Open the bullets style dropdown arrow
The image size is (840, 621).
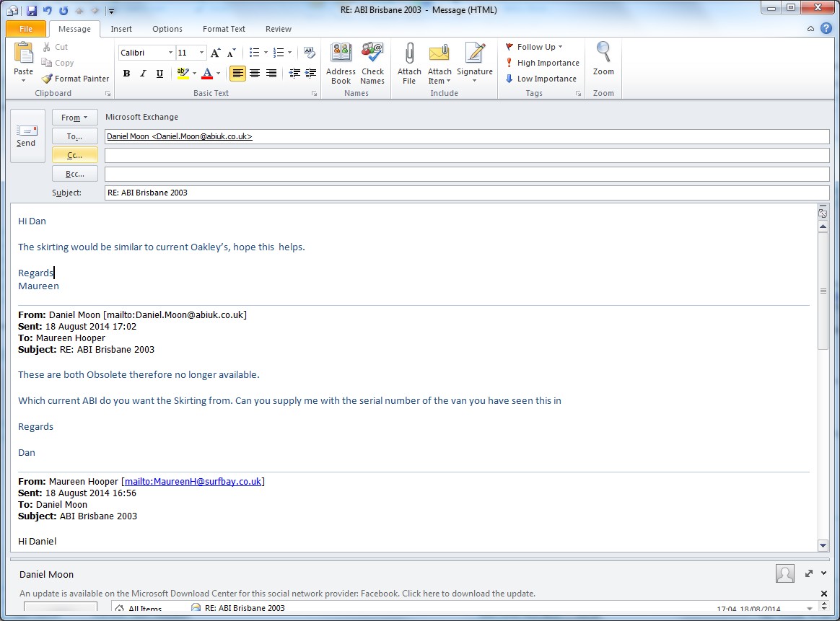266,53
